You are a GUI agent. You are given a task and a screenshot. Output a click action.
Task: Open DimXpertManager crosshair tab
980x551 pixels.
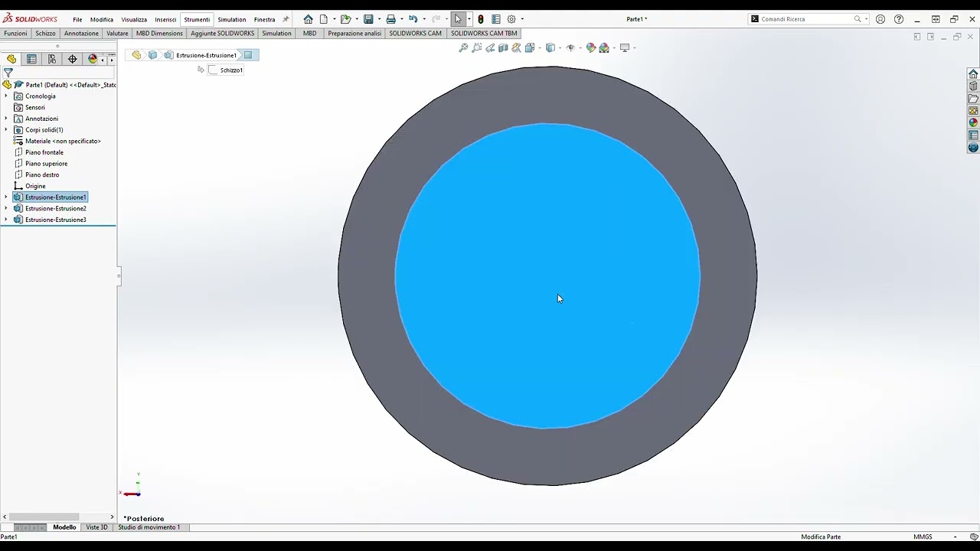(73, 59)
